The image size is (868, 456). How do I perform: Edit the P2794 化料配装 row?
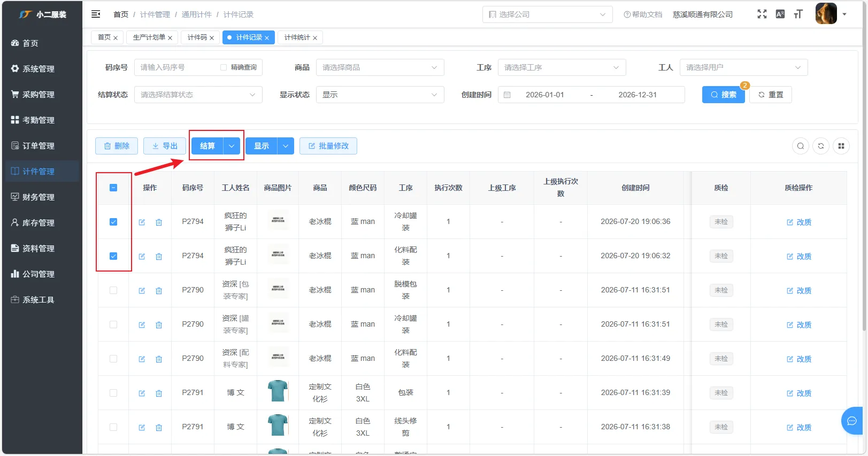coord(142,257)
